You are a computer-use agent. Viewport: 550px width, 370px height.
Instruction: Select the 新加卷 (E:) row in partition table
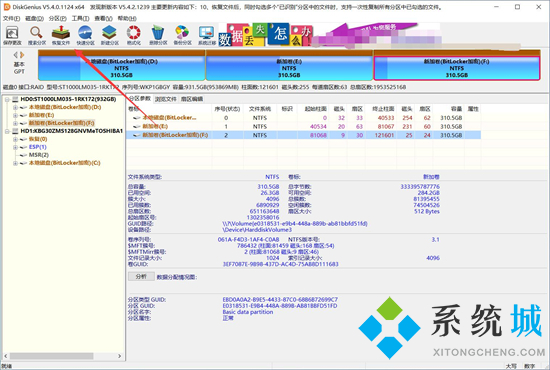[304, 126]
